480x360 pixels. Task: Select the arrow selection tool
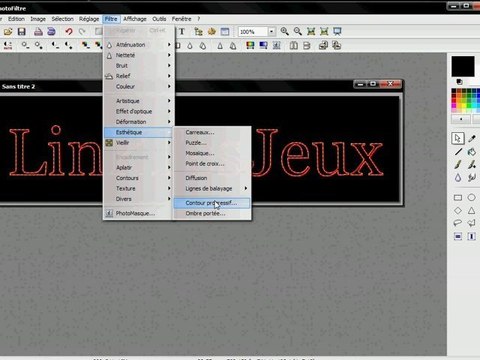pyautogui.click(x=458, y=138)
